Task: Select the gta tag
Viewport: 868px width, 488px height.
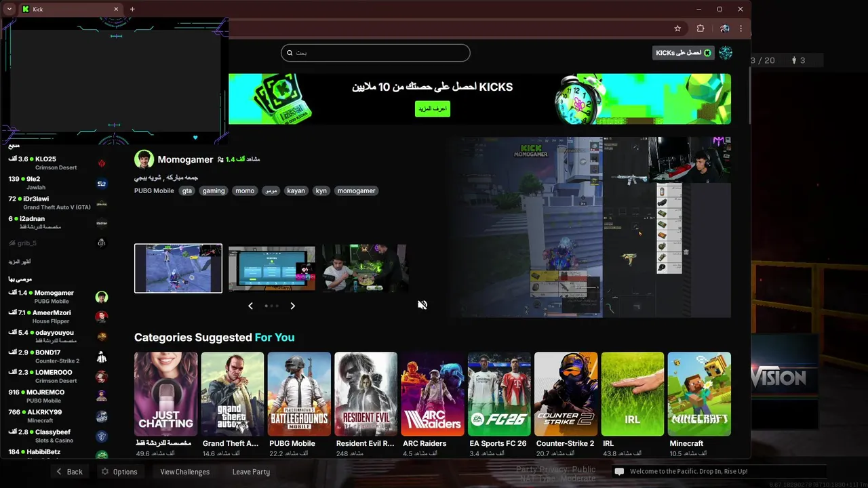Action: pyautogui.click(x=187, y=191)
